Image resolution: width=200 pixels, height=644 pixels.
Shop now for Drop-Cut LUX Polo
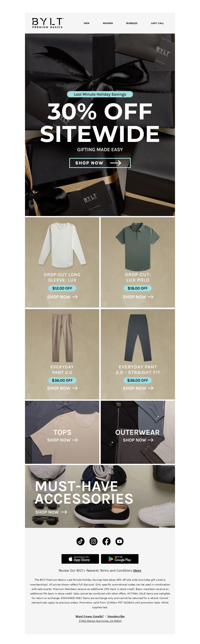pos(138,297)
